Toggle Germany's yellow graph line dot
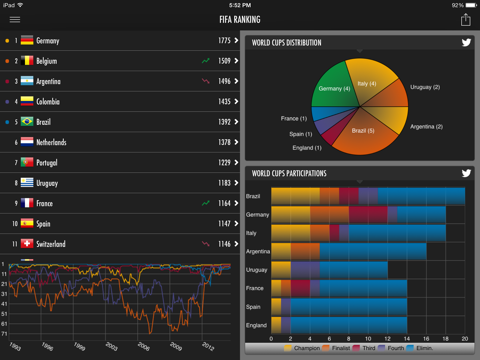Image resolution: width=480 pixels, height=360 pixels. point(7,41)
